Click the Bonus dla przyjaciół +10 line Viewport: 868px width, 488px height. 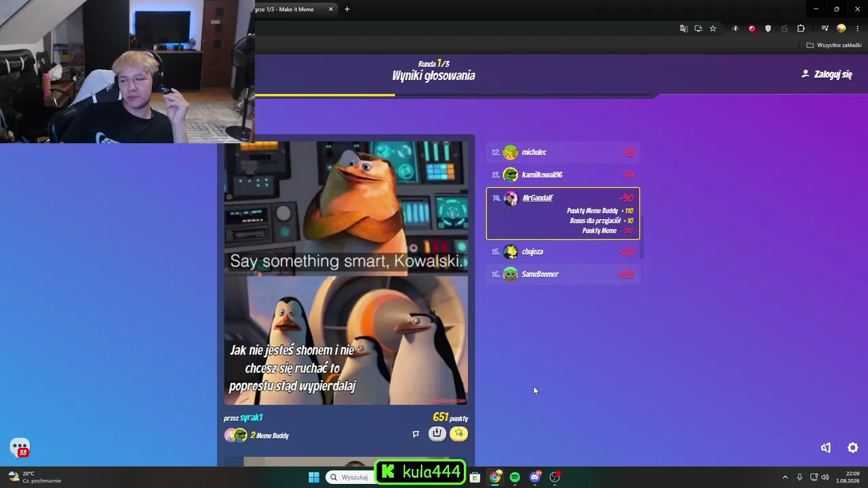(601, 221)
